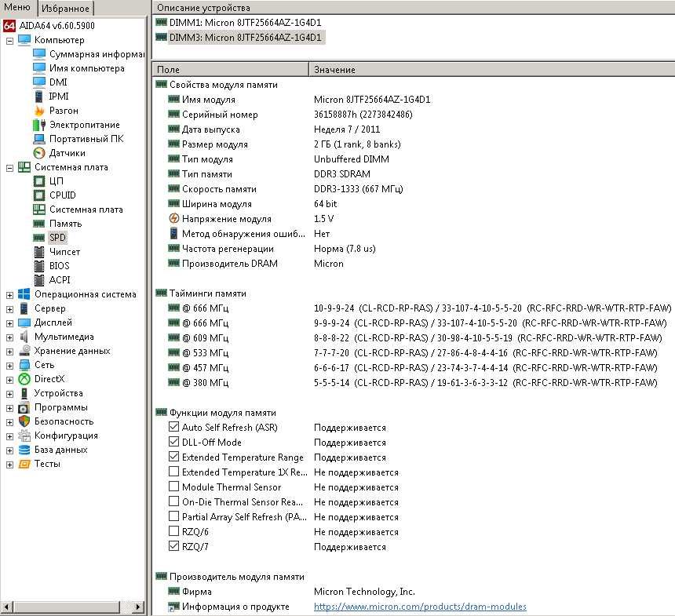
Task: Switch to the Избранное tab
Action: (x=66, y=8)
